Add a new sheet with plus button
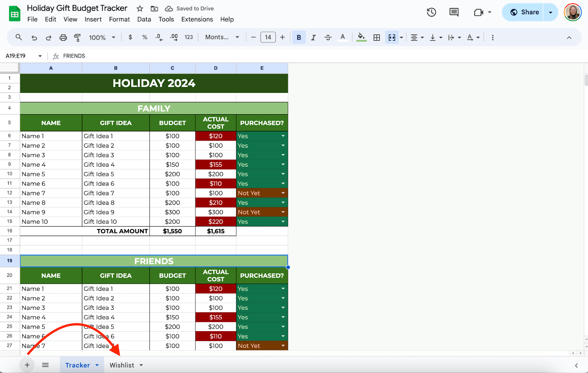This screenshot has width=588, height=373. 27,365
